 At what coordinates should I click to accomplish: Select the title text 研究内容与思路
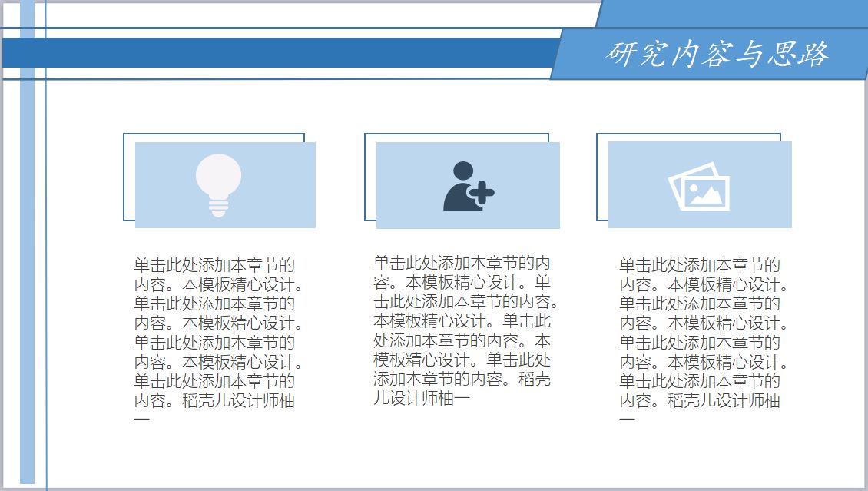tap(717, 55)
